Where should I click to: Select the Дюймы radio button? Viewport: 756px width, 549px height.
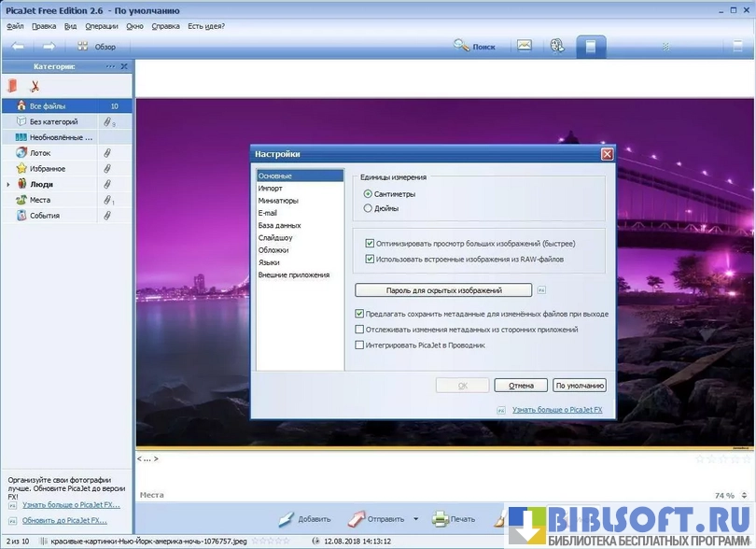[x=368, y=208]
